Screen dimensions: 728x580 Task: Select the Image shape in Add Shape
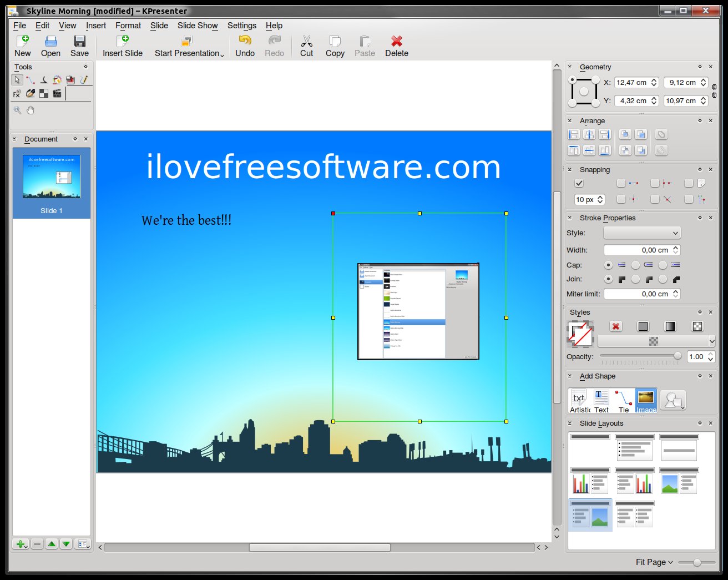click(x=646, y=401)
